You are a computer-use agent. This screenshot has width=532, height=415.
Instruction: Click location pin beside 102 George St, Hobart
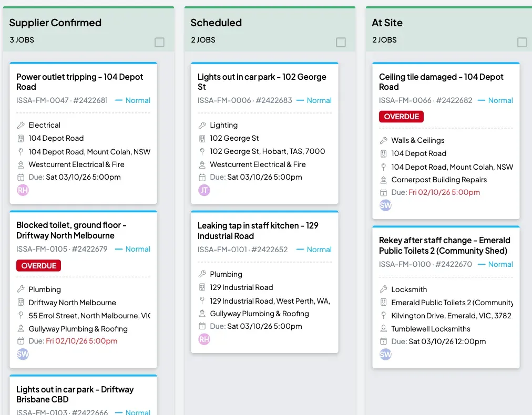click(202, 151)
